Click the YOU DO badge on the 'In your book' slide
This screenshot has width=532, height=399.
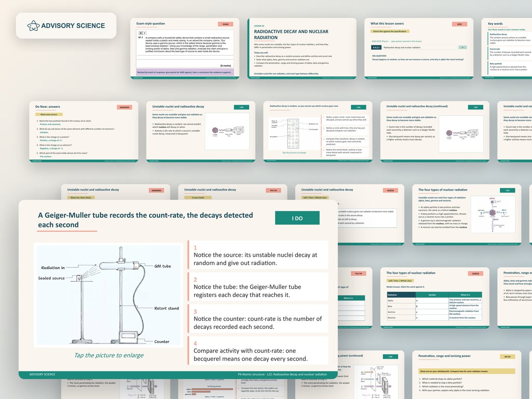[273, 190]
